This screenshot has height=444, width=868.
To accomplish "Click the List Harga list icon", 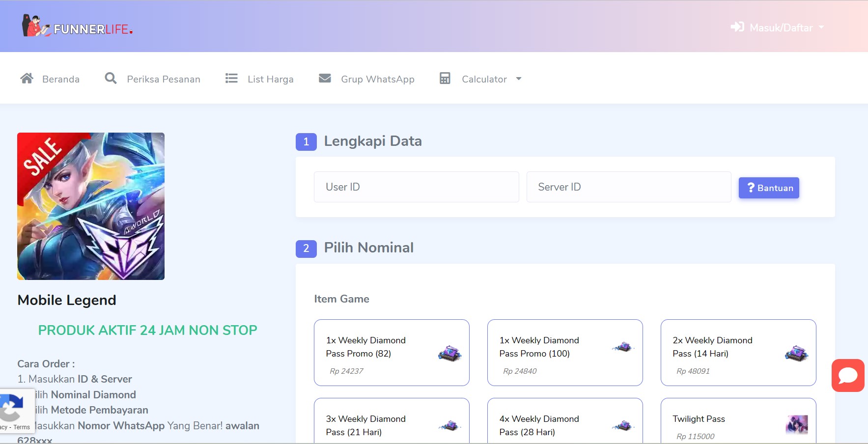I will pos(231,78).
